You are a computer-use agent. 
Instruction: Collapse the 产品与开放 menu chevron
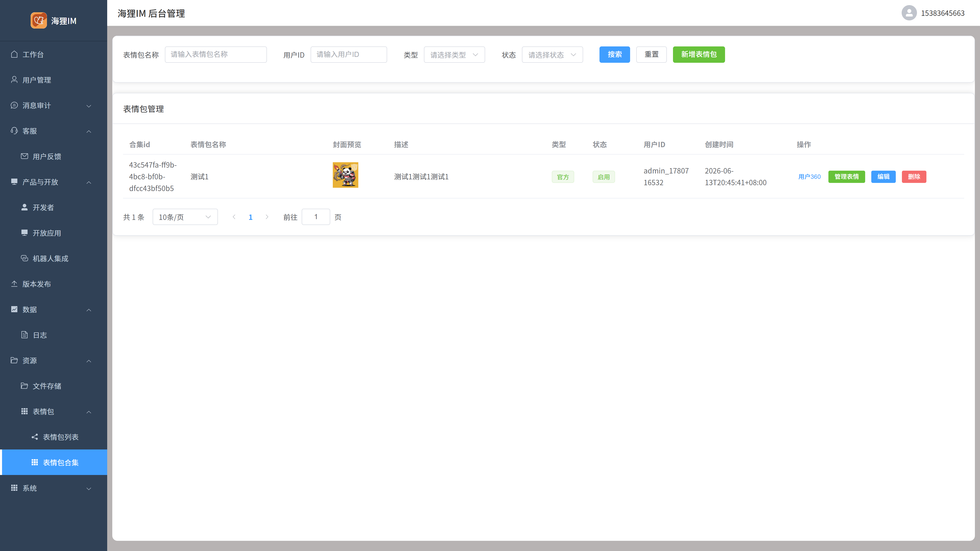[x=89, y=182]
